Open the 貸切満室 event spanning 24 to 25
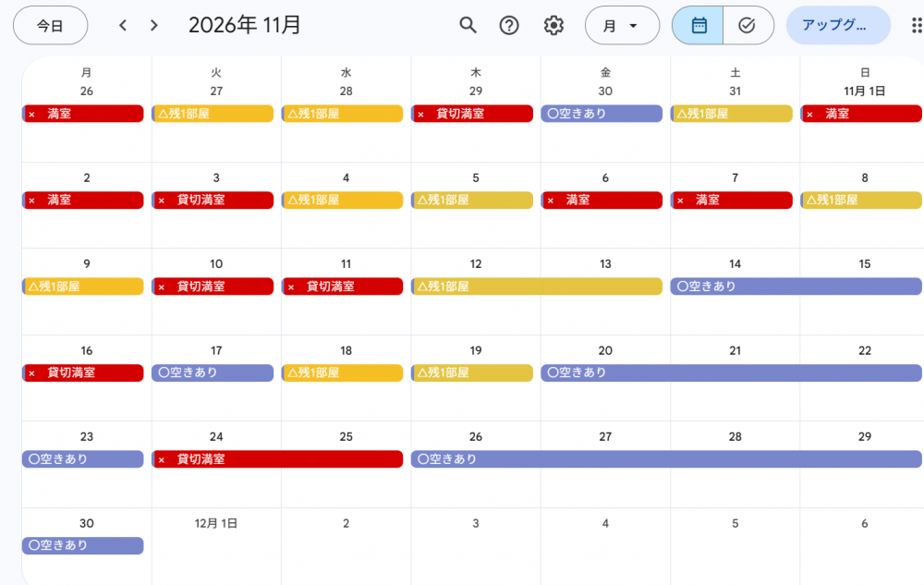The width and height of the screenshot is (924, 585). tap(277, 459)
